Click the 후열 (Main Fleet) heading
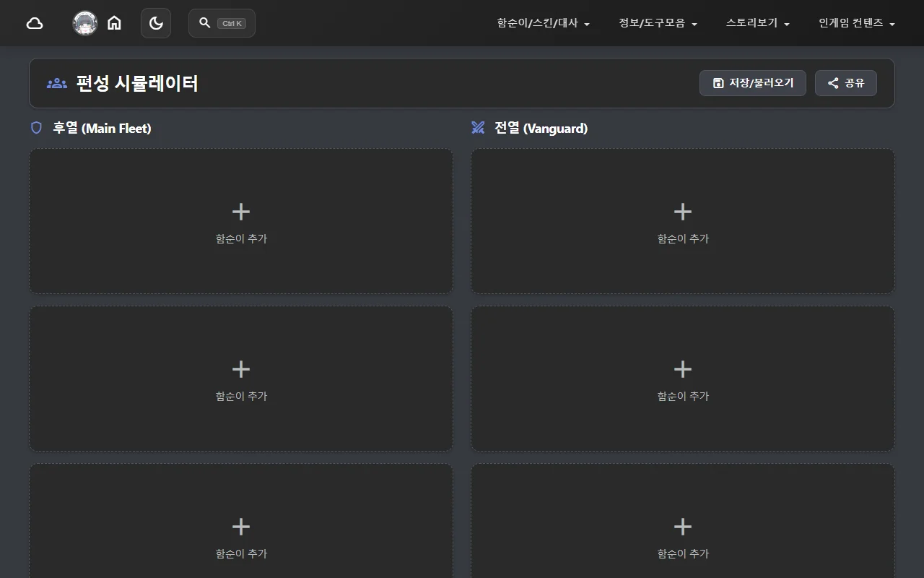The width and height of the screenshot is (924, 578). click(102, 128)
